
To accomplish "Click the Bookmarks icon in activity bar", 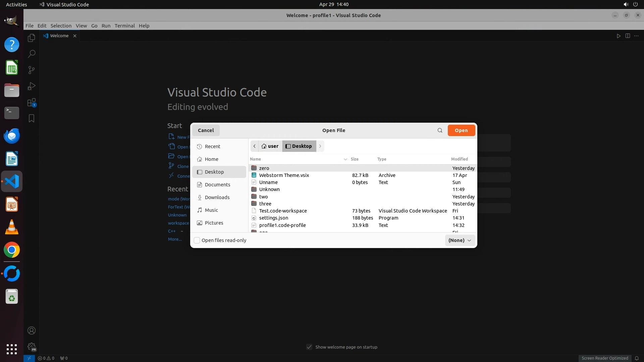I will [32, 118].
